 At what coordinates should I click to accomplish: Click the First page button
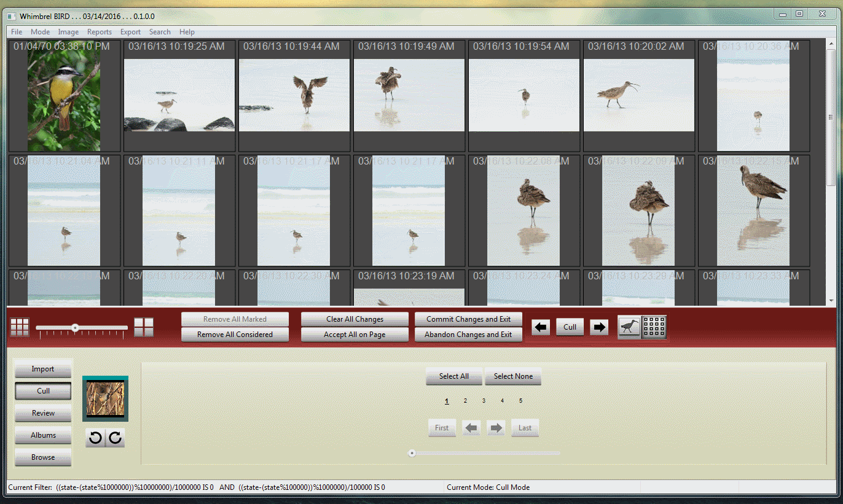pos(442,428)
